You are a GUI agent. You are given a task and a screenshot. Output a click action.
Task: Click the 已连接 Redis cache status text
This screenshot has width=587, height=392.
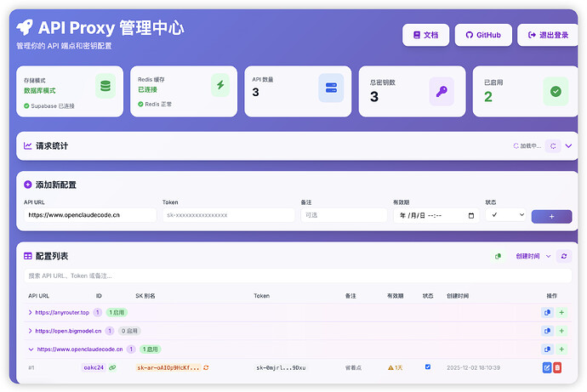[147, 89]
